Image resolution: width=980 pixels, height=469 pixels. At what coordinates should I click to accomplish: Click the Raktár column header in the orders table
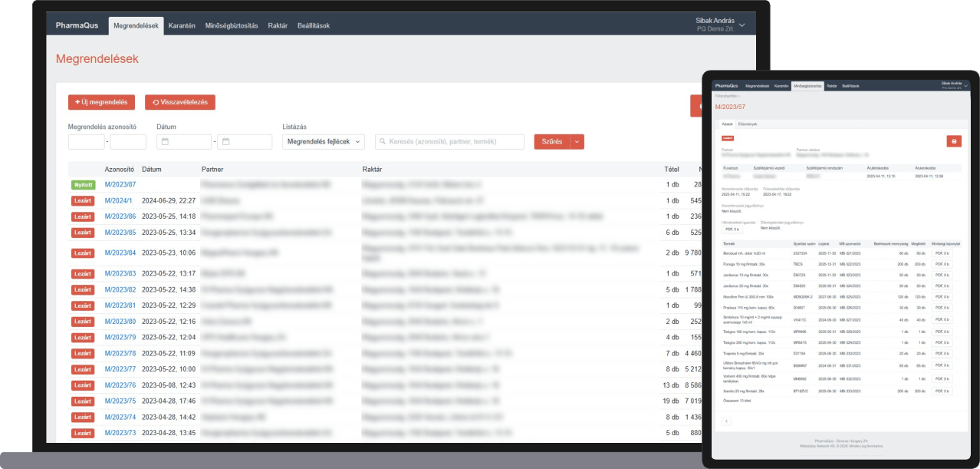[x=373, y=169]
